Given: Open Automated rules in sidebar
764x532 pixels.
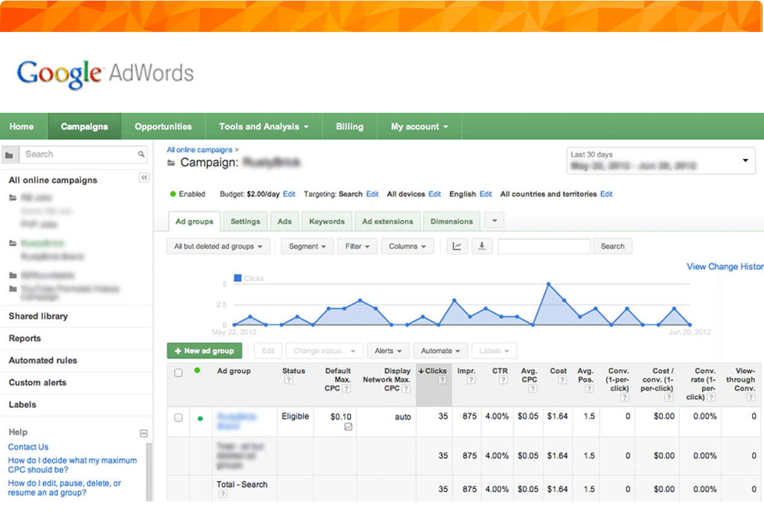Looking at the screenshot, I should tap(43, 360).
